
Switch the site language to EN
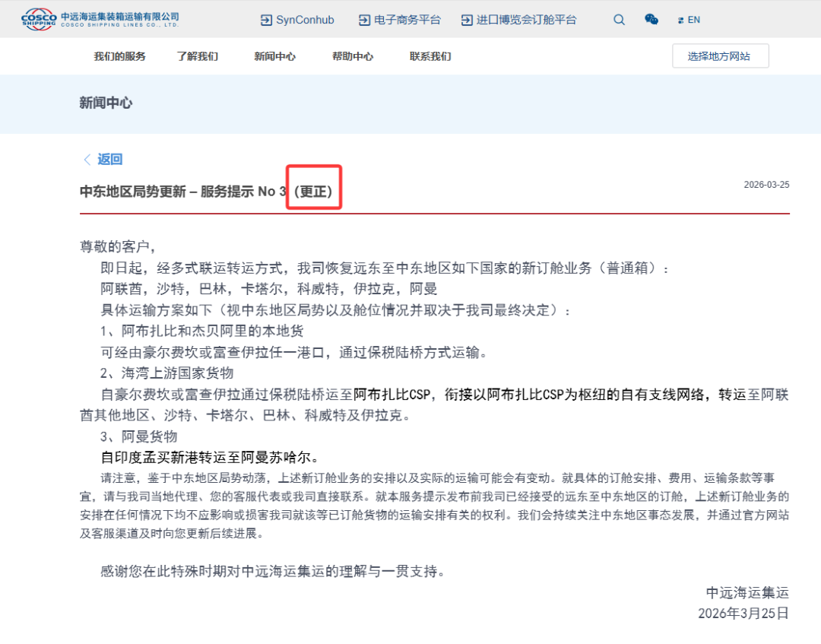tap(694, 21)
